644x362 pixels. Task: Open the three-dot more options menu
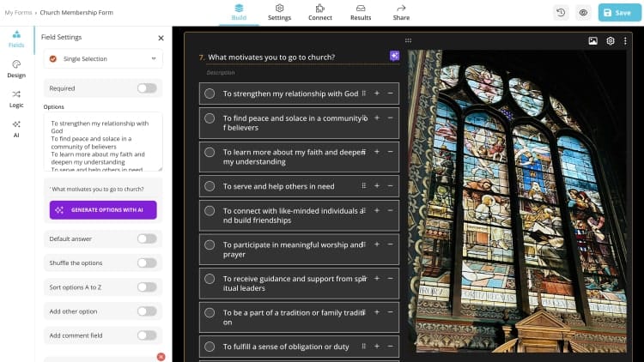point(628,40)
